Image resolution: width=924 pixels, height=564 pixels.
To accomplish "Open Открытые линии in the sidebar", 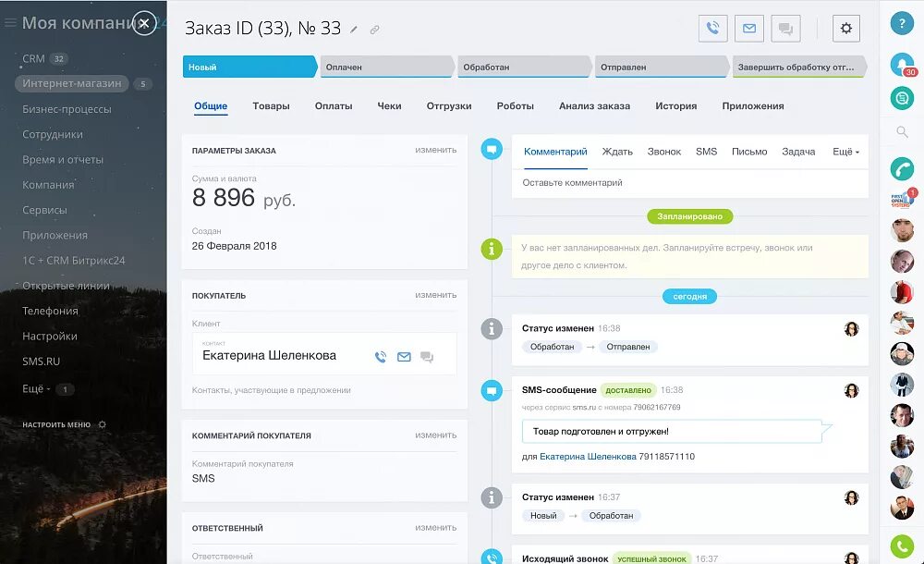I will point(66,286).
